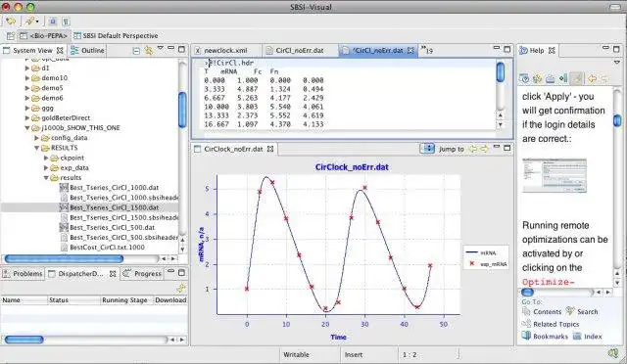Click Help back arrow icon
Image resolution: width=627 pixels, height=364 pixels.
point(592,78)
